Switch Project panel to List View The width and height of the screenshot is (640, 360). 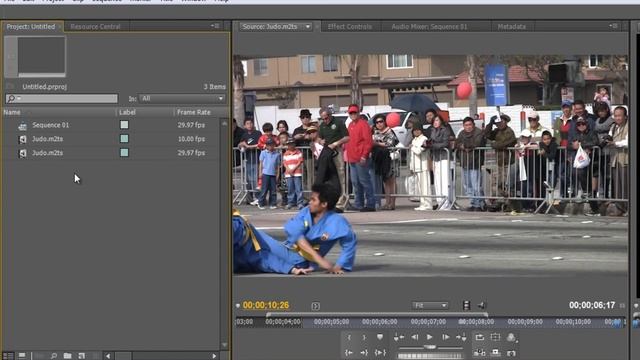tap(8, 356)
